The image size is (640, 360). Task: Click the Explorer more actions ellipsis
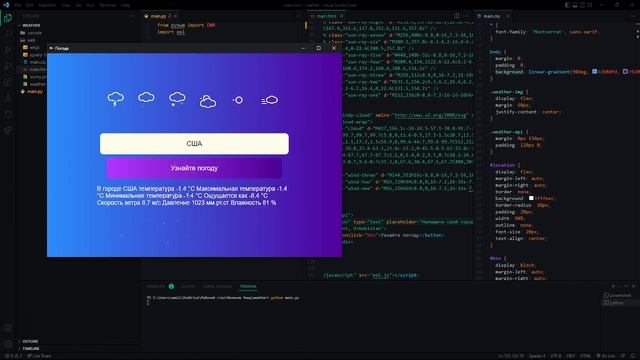click(132, 16)
